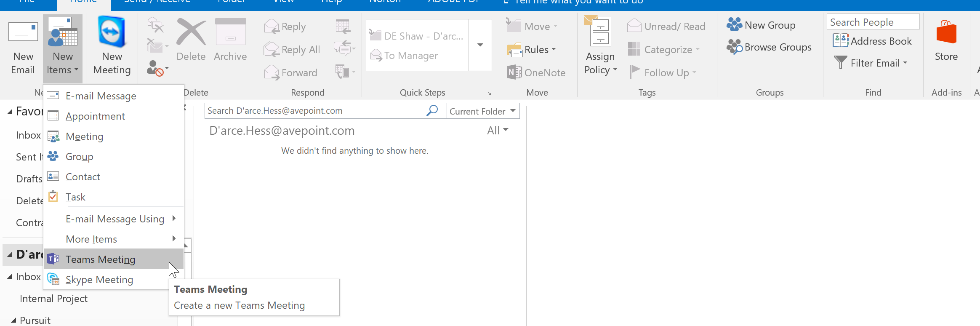Open the Follow Up flag dropdown
Viewport: 980px width, 326px height.
(x=663, y=73)
